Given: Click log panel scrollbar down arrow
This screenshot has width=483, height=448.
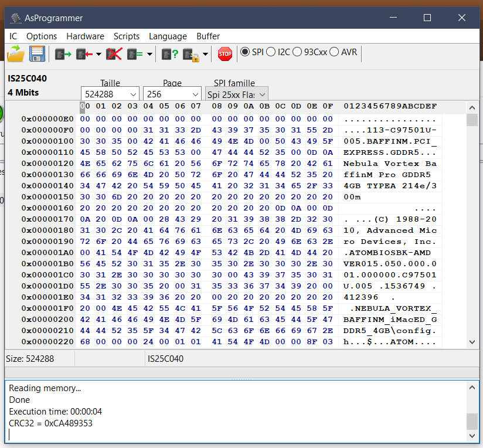Looking at the screenshot, I should point(472,436).
